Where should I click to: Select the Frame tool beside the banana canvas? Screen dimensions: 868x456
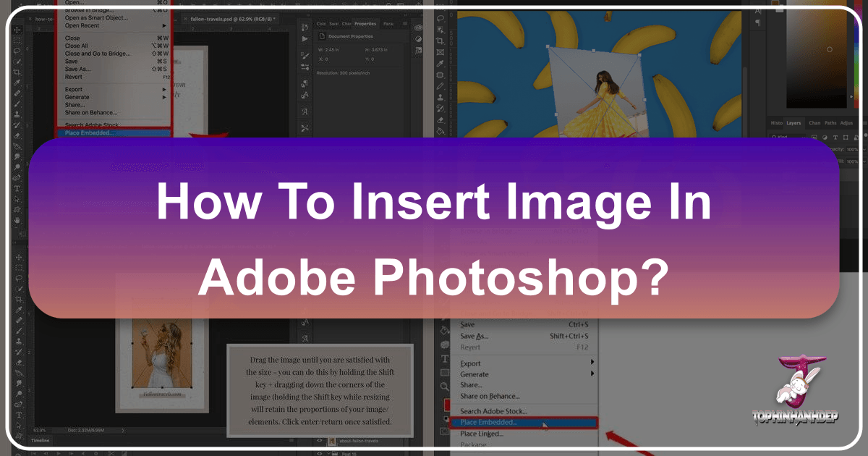441,53
